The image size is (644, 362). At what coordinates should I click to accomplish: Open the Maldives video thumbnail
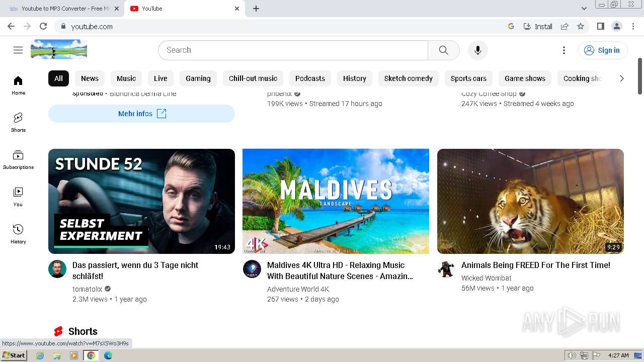click(x=336, y=201)
